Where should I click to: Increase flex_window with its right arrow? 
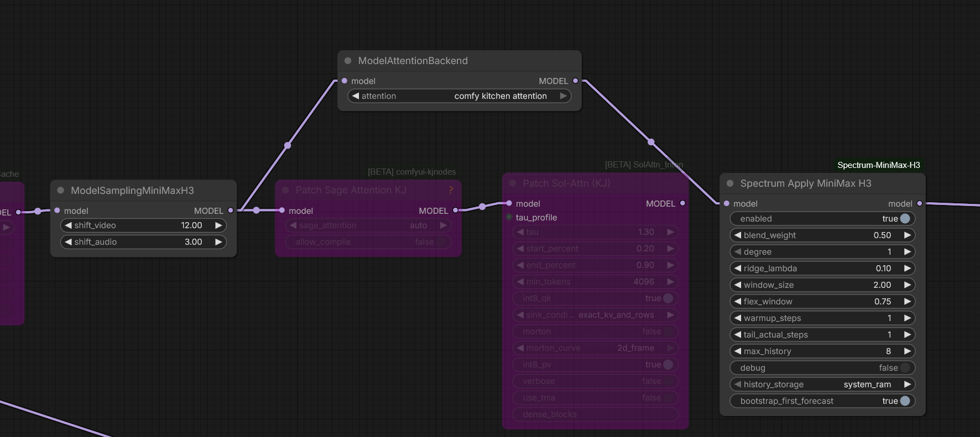click(x=907, y=302)
